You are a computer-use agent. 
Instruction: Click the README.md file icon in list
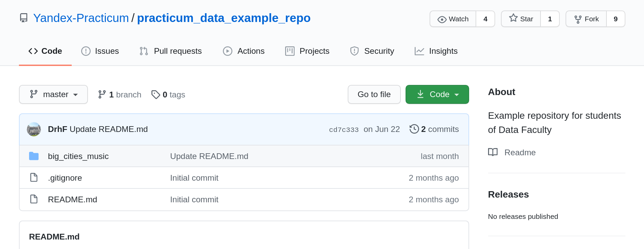pos(34,199)
